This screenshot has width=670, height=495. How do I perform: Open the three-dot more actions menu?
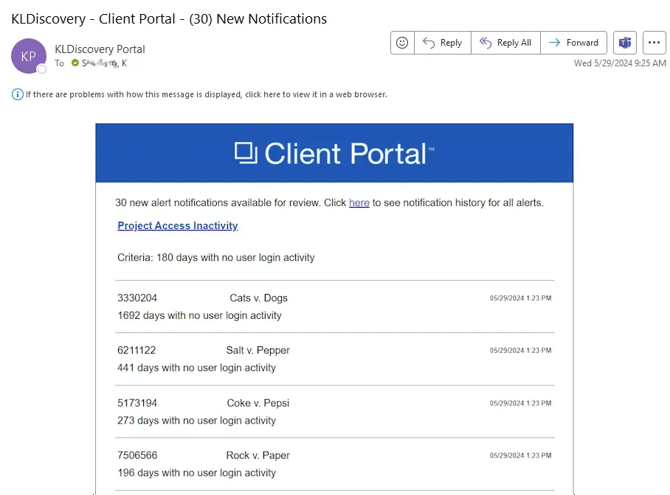(654, 43)
